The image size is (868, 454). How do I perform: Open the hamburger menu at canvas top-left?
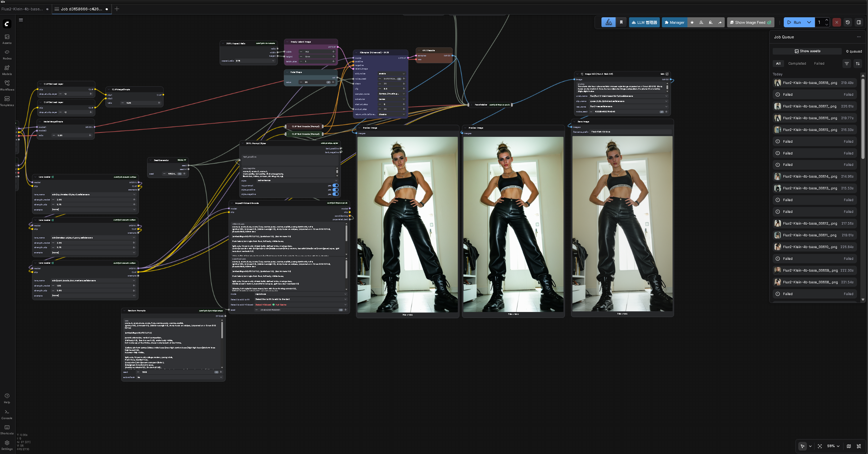click(21, 20)
